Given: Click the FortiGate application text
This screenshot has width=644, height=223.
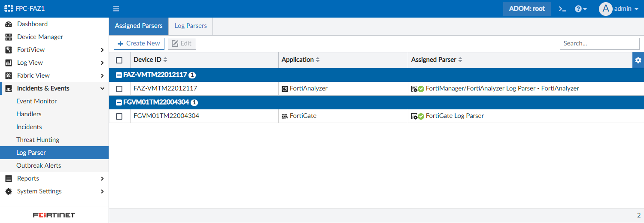Looking at the screenshot, I should pos(303,116).
